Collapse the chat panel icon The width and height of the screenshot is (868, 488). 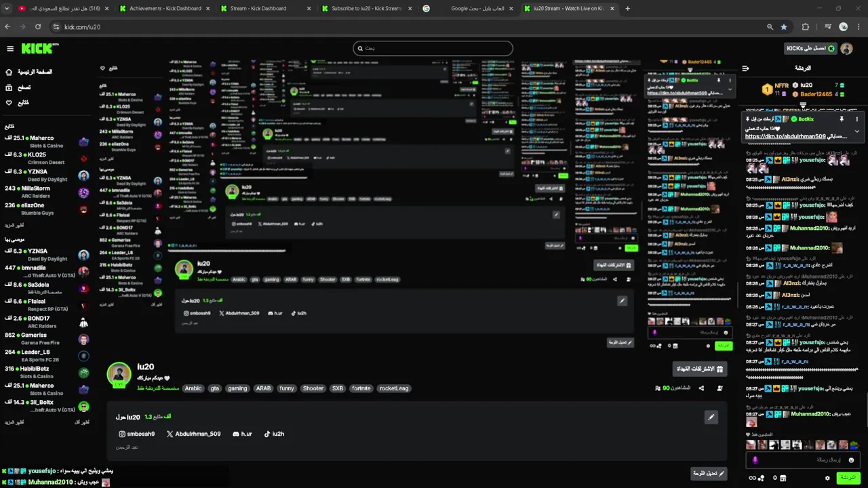(745, 68)
